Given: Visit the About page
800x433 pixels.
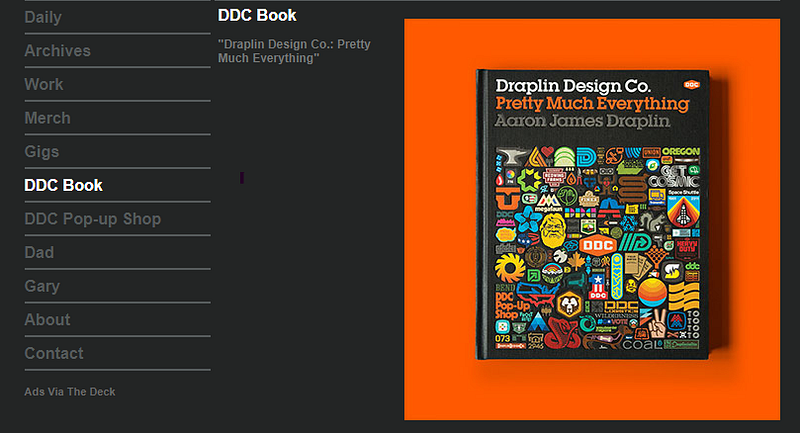Looking at the screenshot, I should [47, 320].
